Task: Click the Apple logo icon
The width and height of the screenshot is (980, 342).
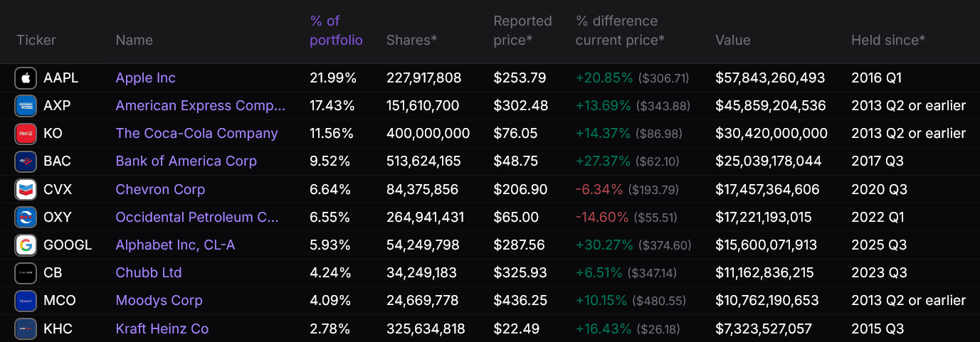Action: pos(26,78)
